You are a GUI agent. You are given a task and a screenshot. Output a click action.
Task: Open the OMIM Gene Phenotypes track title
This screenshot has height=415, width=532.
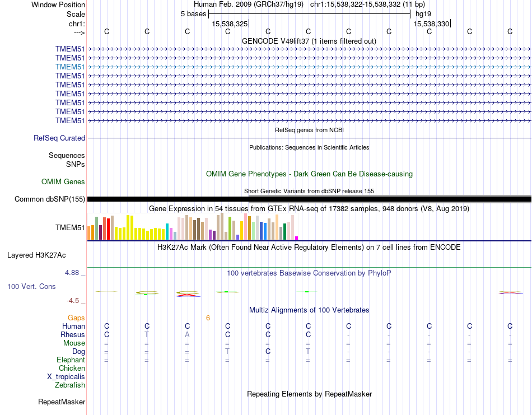point(309,174)
